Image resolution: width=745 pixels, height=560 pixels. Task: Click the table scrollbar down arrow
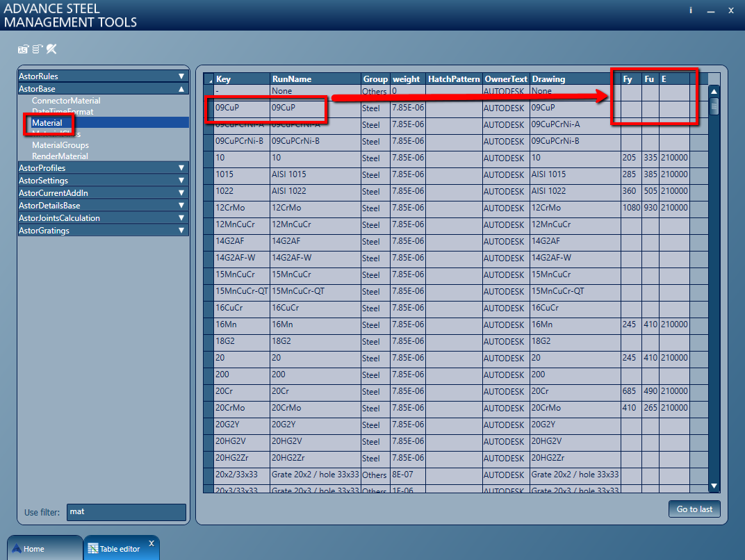(x=714, y=486)
